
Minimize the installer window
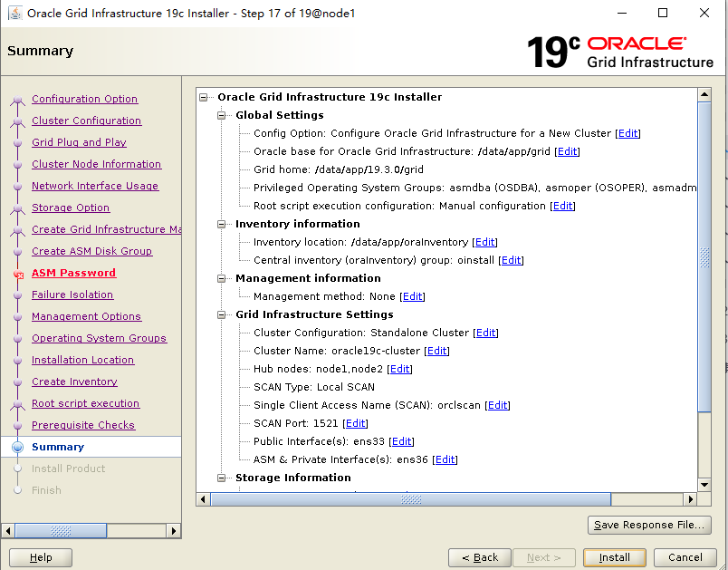[622, 13]
